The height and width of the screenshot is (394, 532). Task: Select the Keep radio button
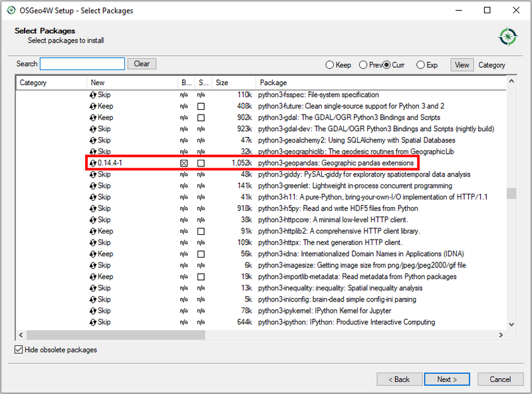(x=329, y=65)
